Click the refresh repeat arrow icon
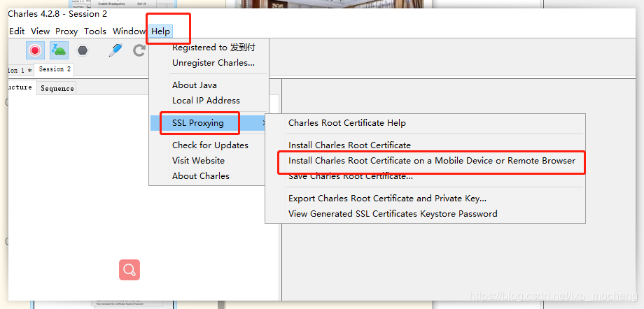The height and width of the screenshot is (309, 644). [x=139, y=50]
